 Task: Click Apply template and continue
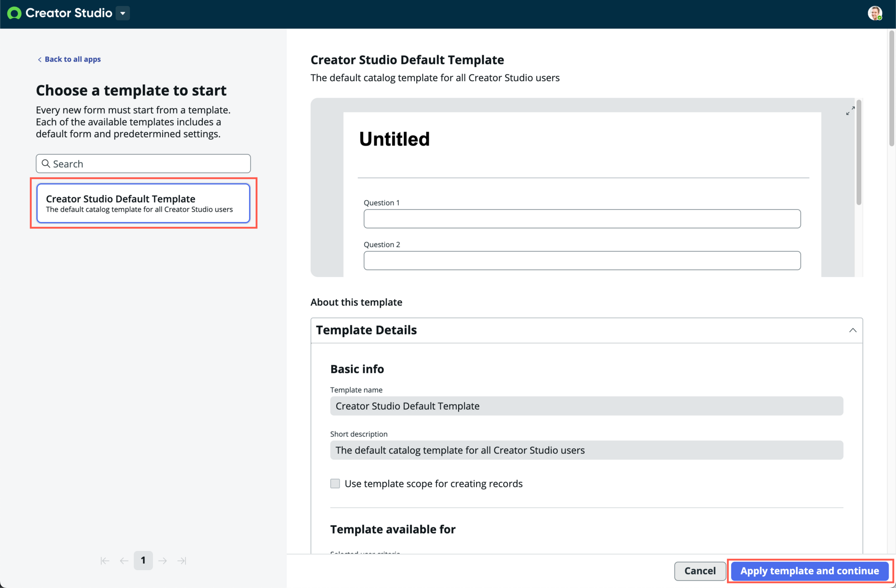coord(810,571)
